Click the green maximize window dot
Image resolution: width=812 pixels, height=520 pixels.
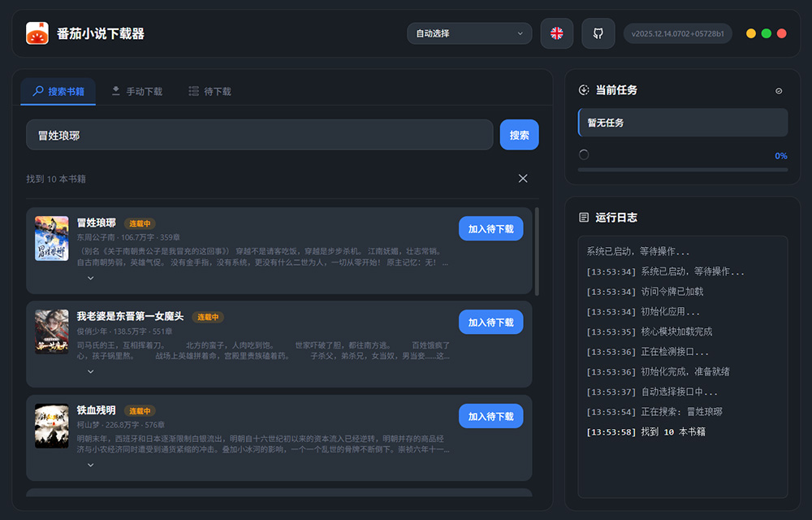[767, 33]
